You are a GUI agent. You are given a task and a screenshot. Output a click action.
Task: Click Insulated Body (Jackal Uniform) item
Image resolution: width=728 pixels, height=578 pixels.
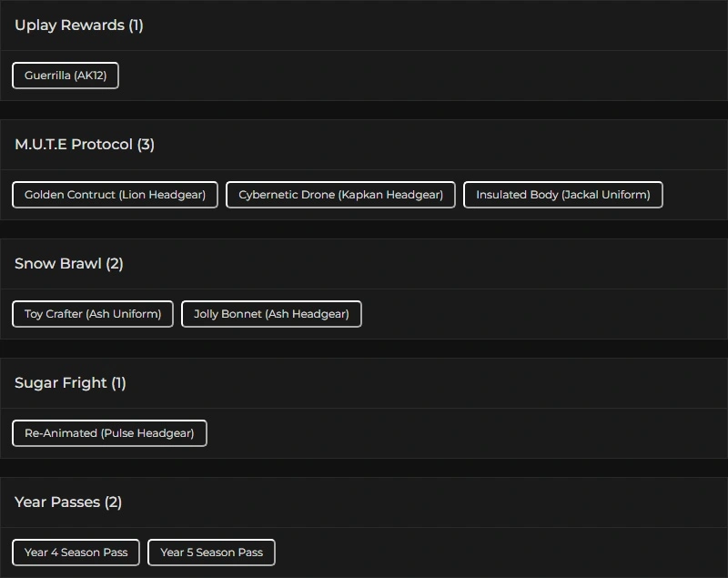tap(562, 195)
